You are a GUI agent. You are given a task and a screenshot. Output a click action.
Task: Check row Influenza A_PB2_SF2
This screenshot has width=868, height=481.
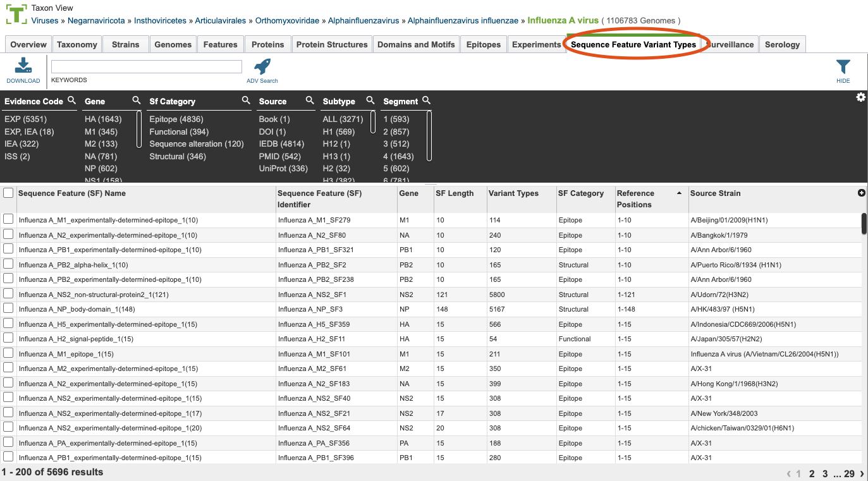[x=8, y=264]
